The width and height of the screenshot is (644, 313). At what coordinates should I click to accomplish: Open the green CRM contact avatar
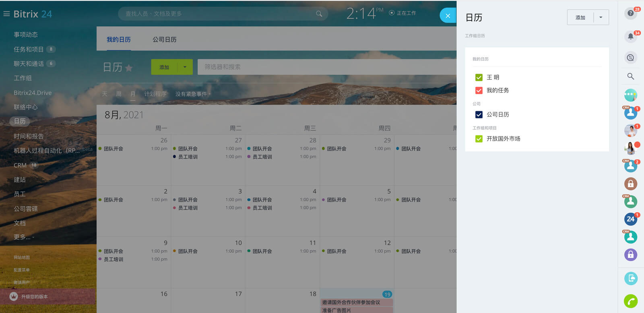pos(631,201)
